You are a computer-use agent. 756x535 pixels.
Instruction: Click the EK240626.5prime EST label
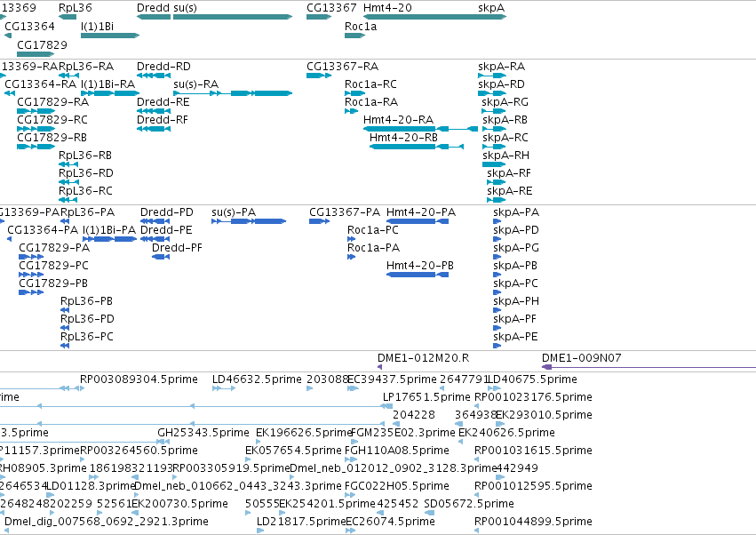pos(506,433)
